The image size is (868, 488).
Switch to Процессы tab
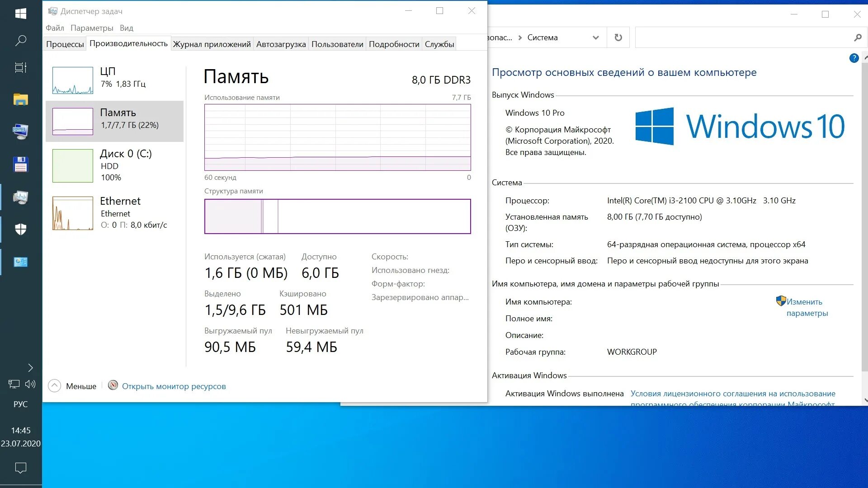click(x=65, y=44)
